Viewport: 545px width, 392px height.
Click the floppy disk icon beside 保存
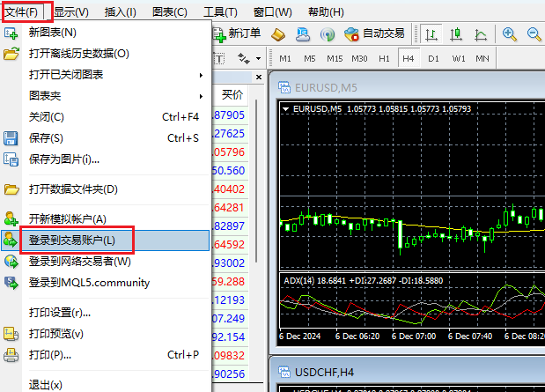pos(11,138)
